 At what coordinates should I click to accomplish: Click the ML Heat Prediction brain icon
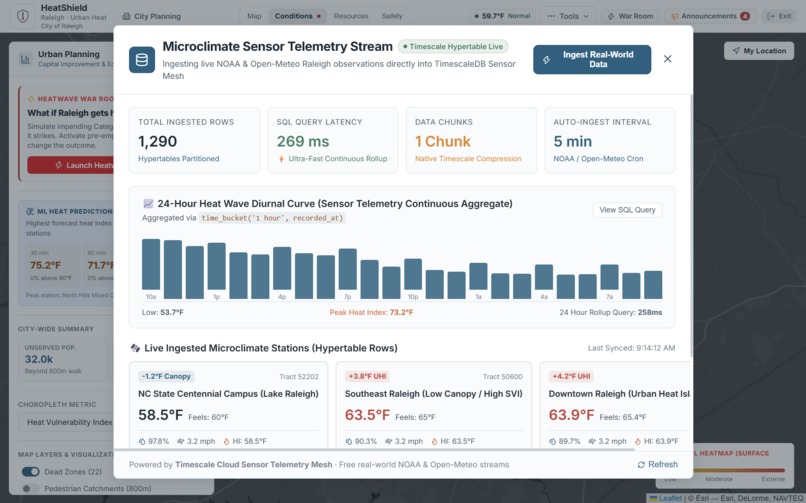click(x=29, y=211)
